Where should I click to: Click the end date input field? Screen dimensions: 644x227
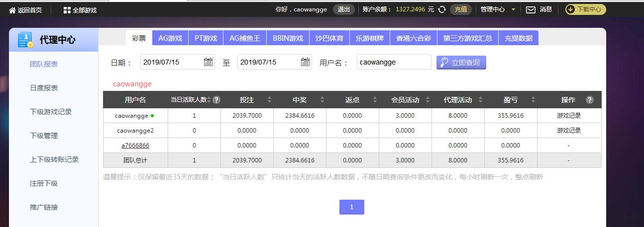point(275,62)
